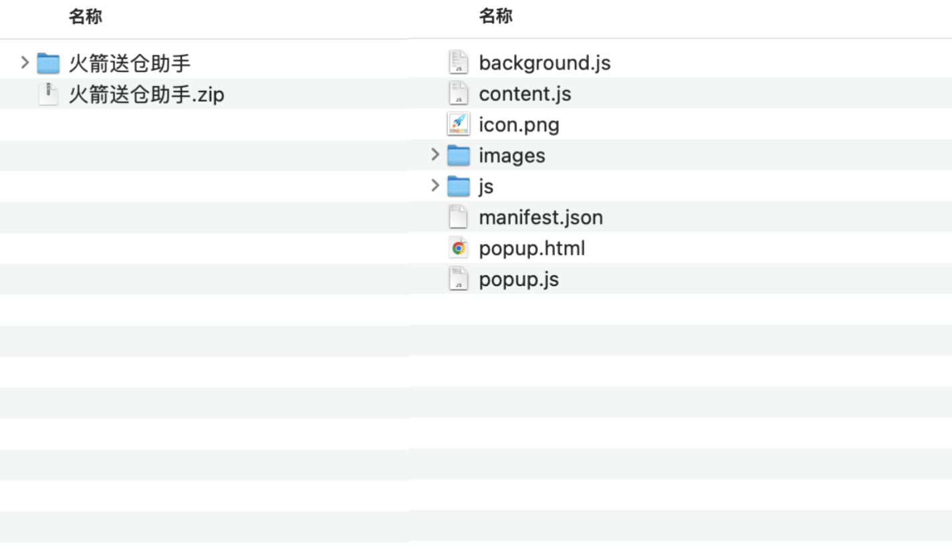Click the Chrome icon for popup.html
The image size is (952, 560).
click(458, 249)
